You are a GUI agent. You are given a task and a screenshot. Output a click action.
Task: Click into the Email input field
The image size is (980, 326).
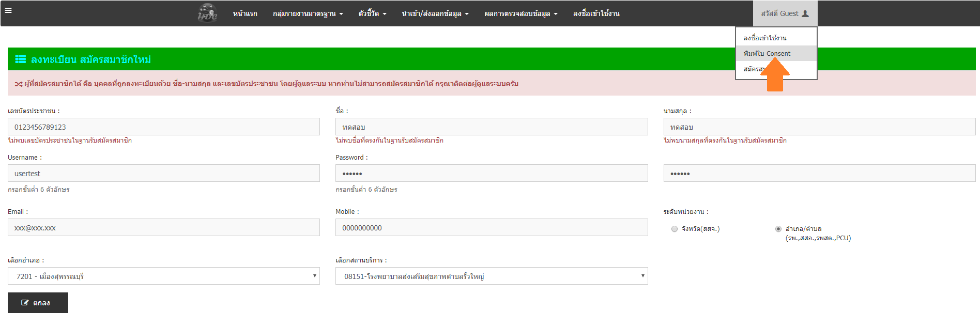(x=163, y=227)
